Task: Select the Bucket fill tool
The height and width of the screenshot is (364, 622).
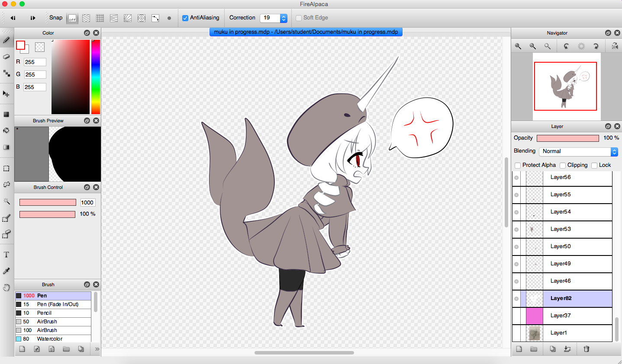Action: 6,131
